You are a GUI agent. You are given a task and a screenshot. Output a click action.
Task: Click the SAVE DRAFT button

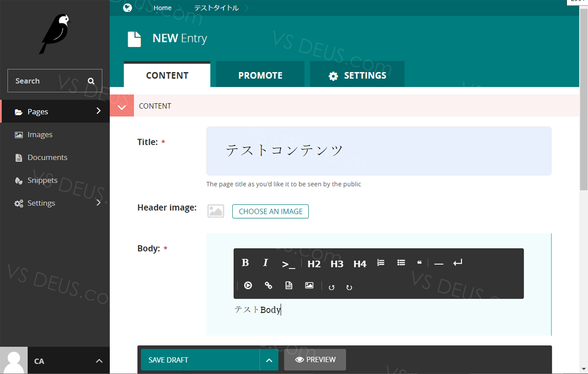pos(200,360)
